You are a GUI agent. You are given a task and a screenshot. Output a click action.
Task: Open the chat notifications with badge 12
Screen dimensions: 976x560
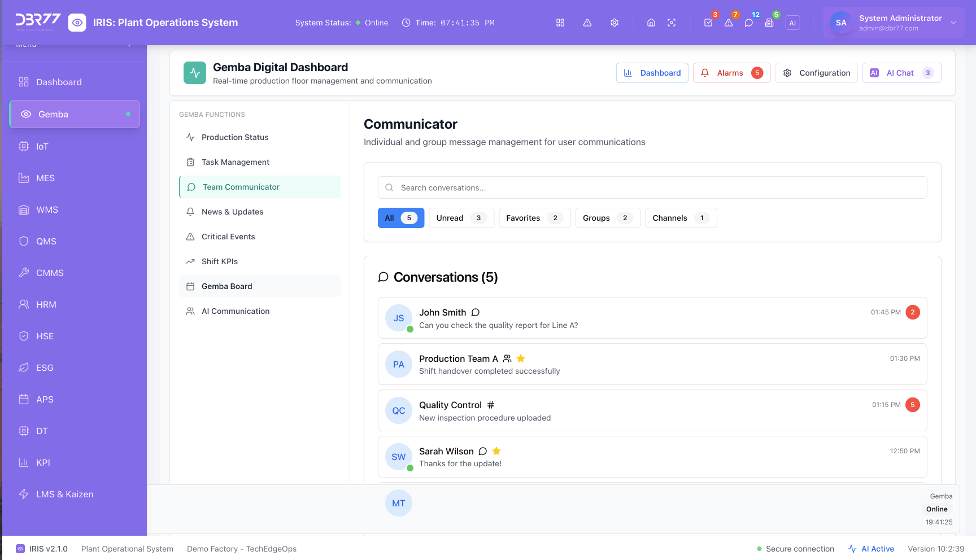(x=749, y=23)
